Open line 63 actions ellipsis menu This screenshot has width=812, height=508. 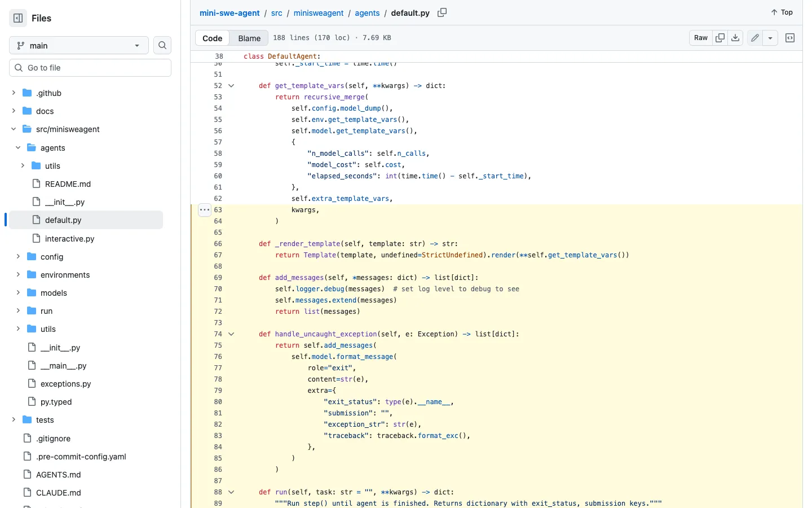pyautogui.click(x=205, y=210)
